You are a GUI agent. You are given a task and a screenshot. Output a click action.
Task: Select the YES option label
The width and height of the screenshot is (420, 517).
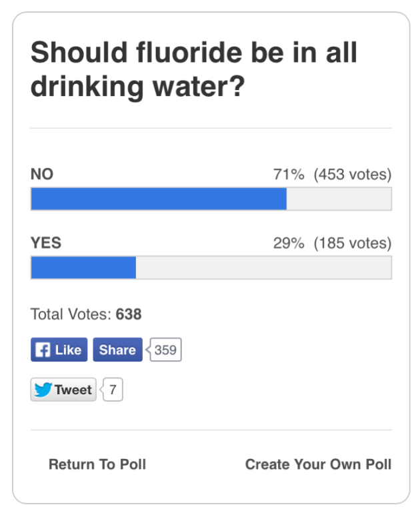[x=46, y=243]
